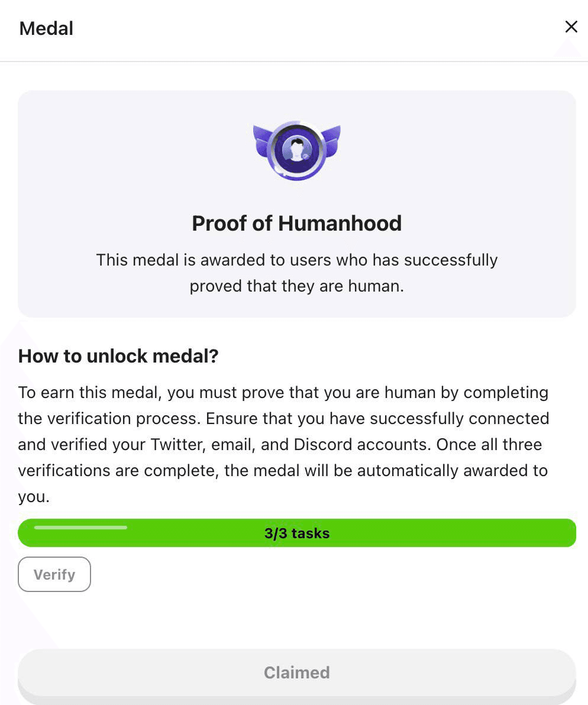Click the "Medal" dialog title
Viewport: 588px width, 705px height.
tap(46, 28)
